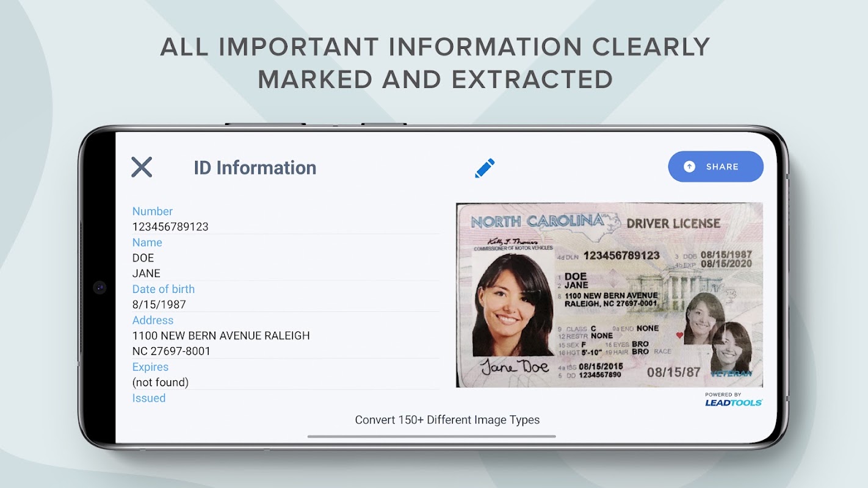The image size is (868, 488).
Task: Select the Number field value 123456789123
Action: click(170, 227)
